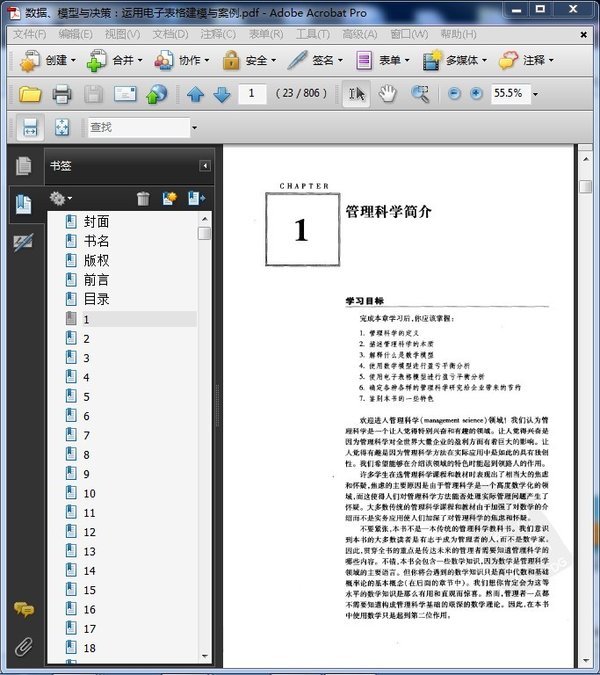The width and height of the screenshot is (600, 675).
Task: Open the 表单 (Forms) toolbar menu
Action: (x=383, y=60)
